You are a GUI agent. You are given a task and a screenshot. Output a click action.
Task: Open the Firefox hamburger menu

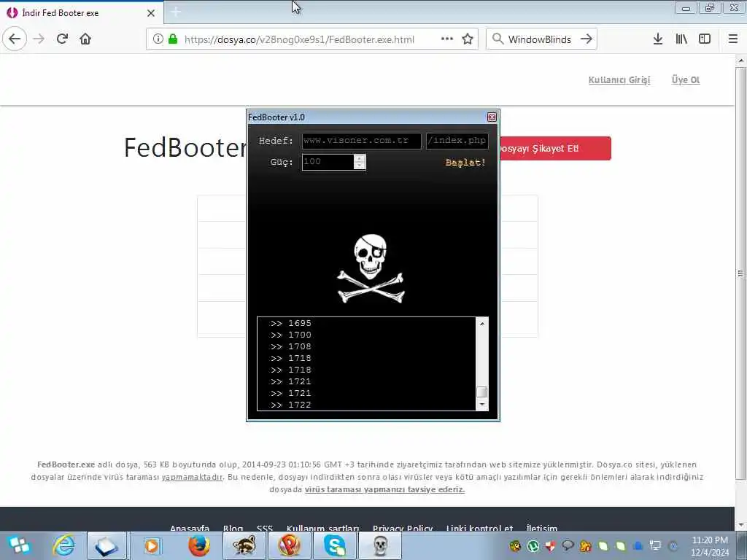[733, 39]
